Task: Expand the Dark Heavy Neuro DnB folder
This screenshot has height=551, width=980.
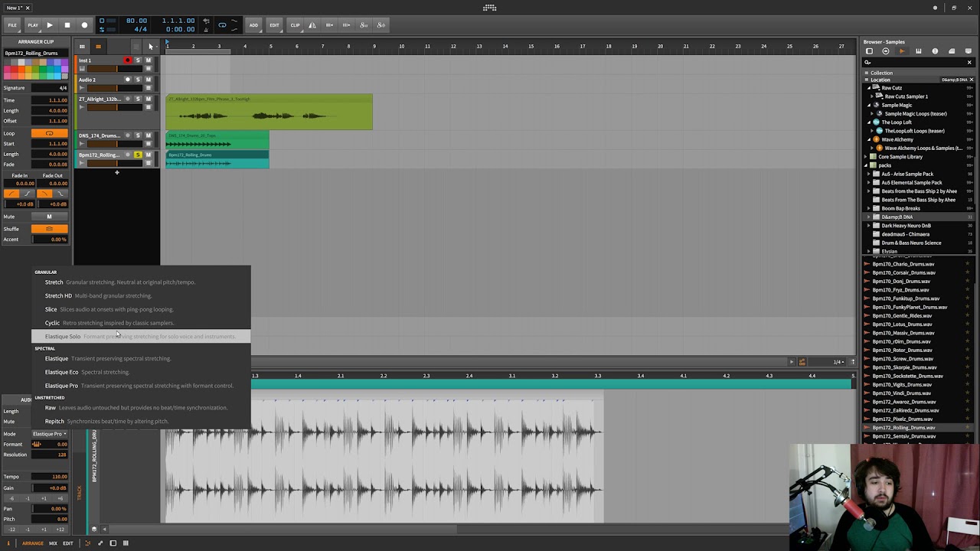Action: (x=869, y=226)
